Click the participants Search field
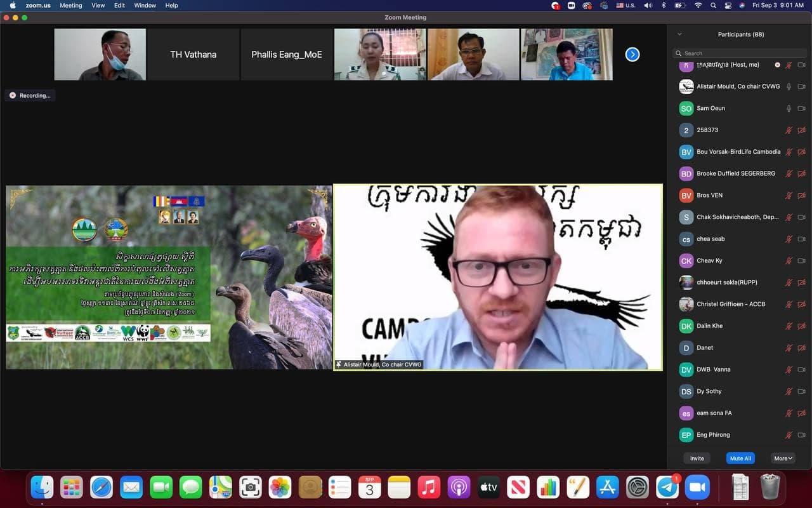 click(736, 53)
